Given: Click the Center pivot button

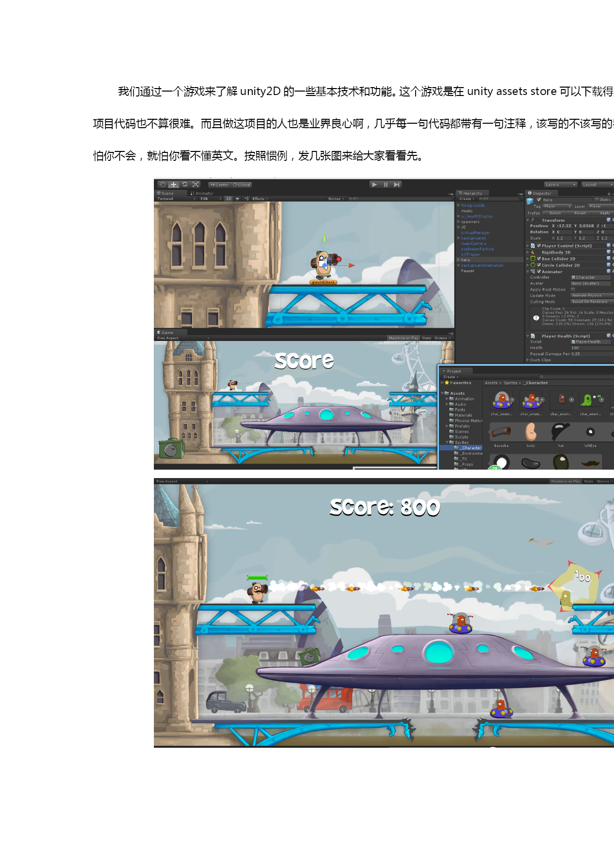Looking at the screenshot, I should click(x=219, y=185).
